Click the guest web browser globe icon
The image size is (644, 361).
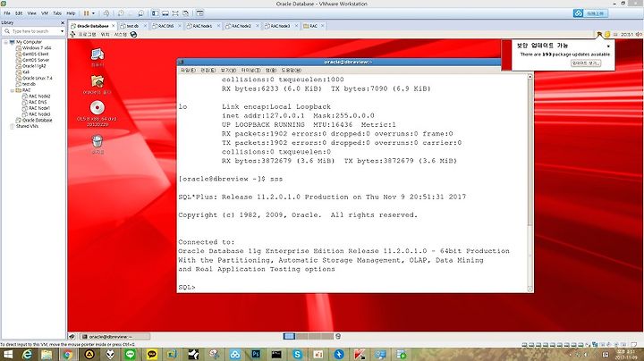coord(133,35)
